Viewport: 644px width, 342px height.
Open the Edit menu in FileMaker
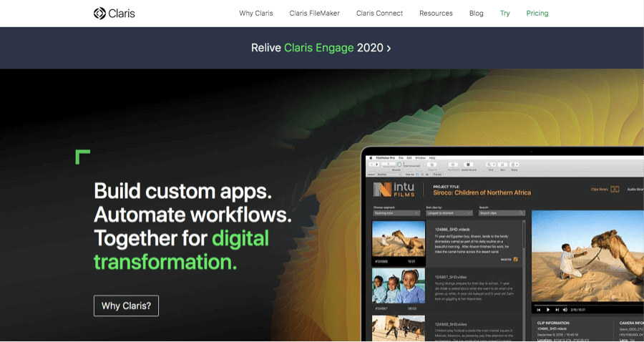click(409, 158)
